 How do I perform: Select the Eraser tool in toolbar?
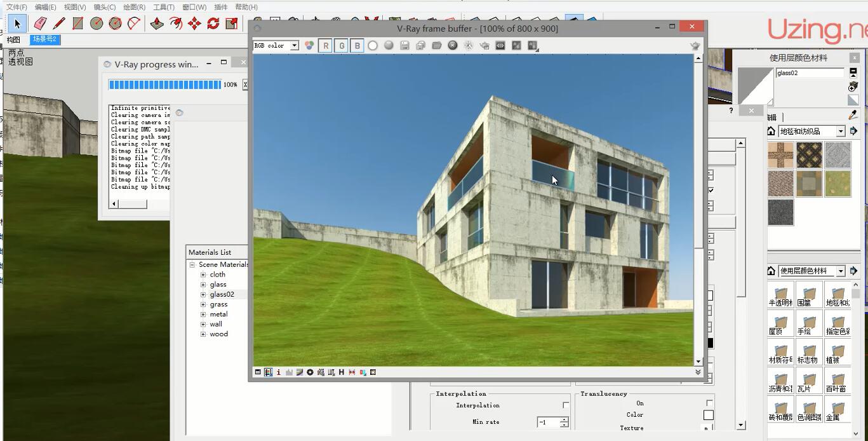click(40, 24)
